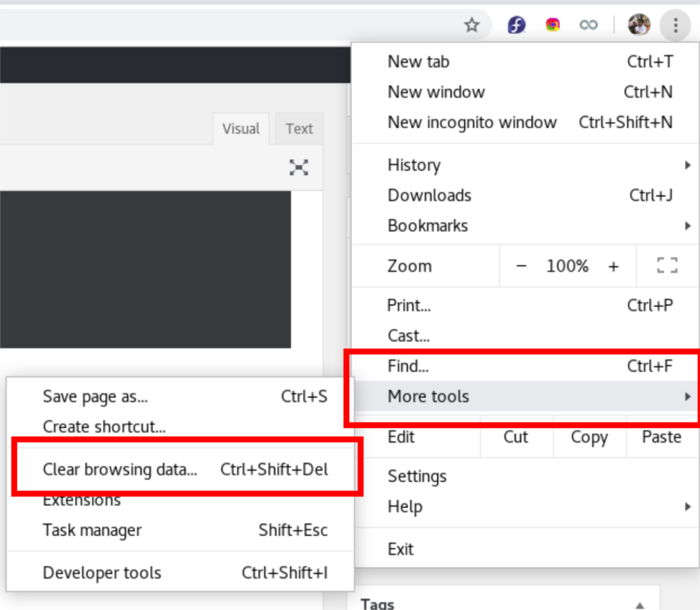This screenshot has width=700, height=610.
Task: Switch to the Text editor tab
Action: click(x=299, y=129)
